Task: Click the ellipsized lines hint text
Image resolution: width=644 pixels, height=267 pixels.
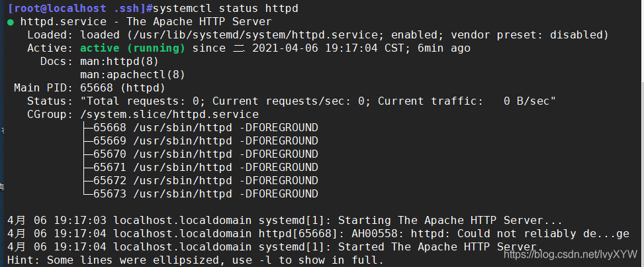Action: [x=195, y=260]
